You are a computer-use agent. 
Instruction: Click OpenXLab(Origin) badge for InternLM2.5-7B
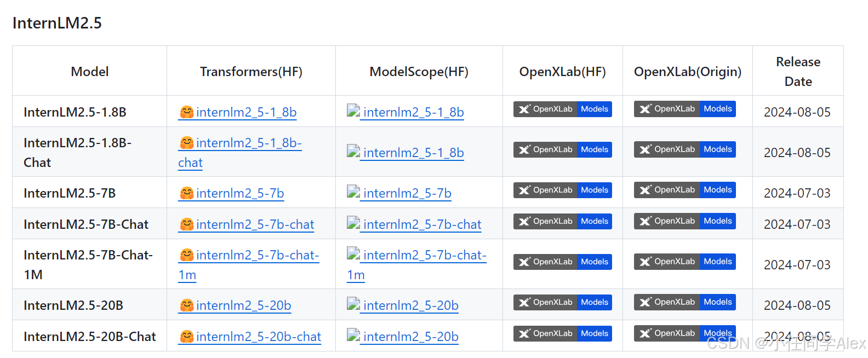[685, 190]
